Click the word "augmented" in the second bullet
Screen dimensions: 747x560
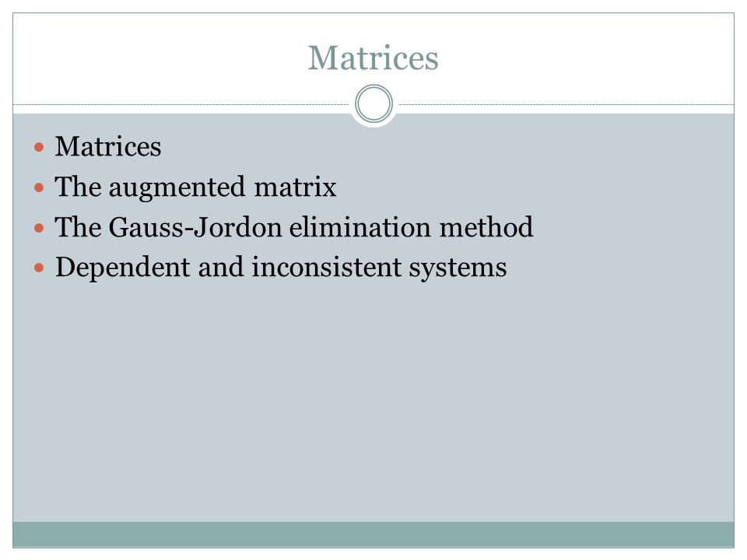pos(177,187)
